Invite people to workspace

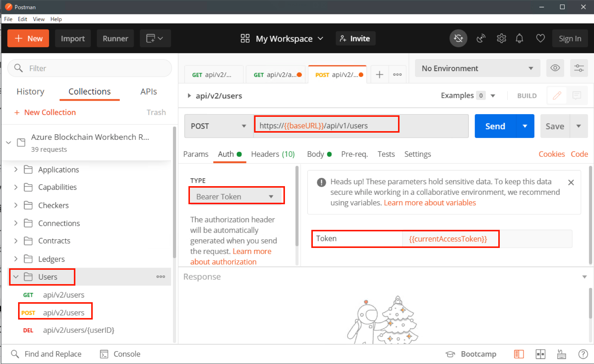point(355,38)
